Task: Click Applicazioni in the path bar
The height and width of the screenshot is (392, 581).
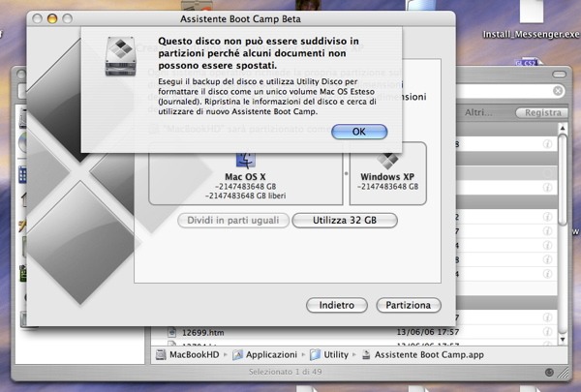Action: coord(271,354)
